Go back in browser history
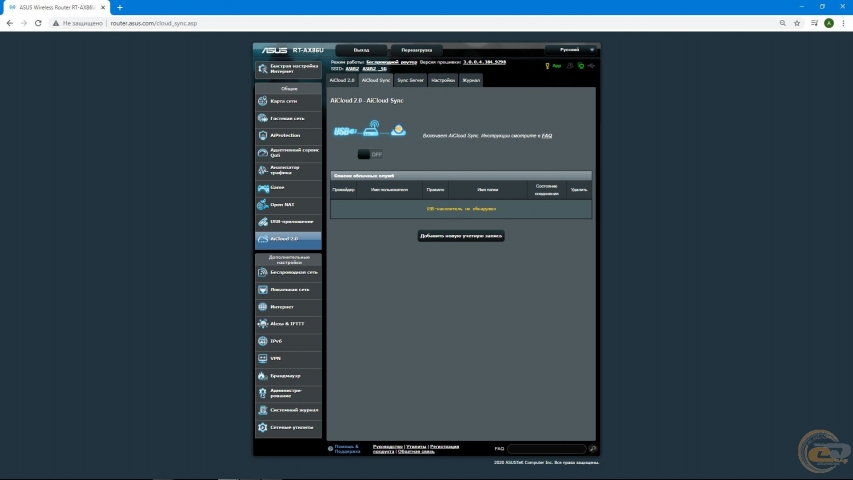Image resolution: width=853 pixels, height=480 pixels. pos(10,23)
